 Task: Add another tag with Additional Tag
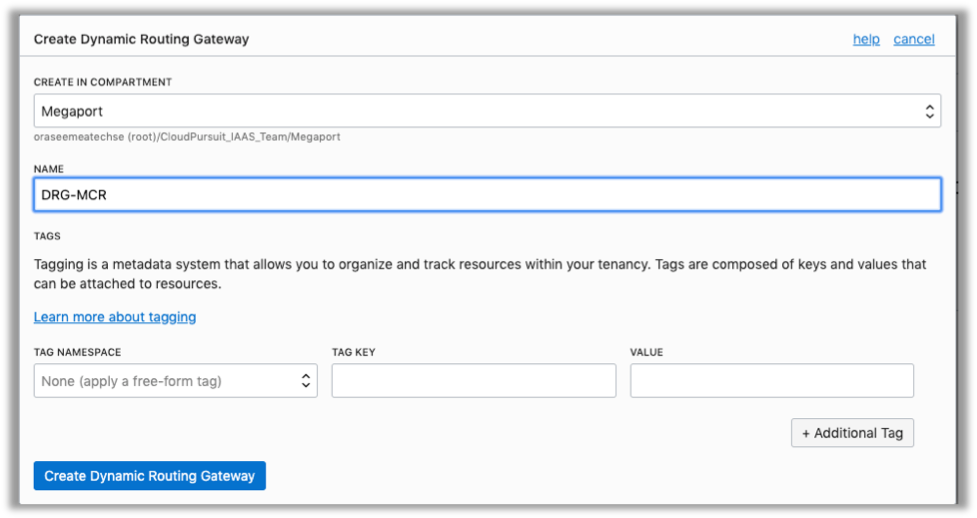click(852, 433)
